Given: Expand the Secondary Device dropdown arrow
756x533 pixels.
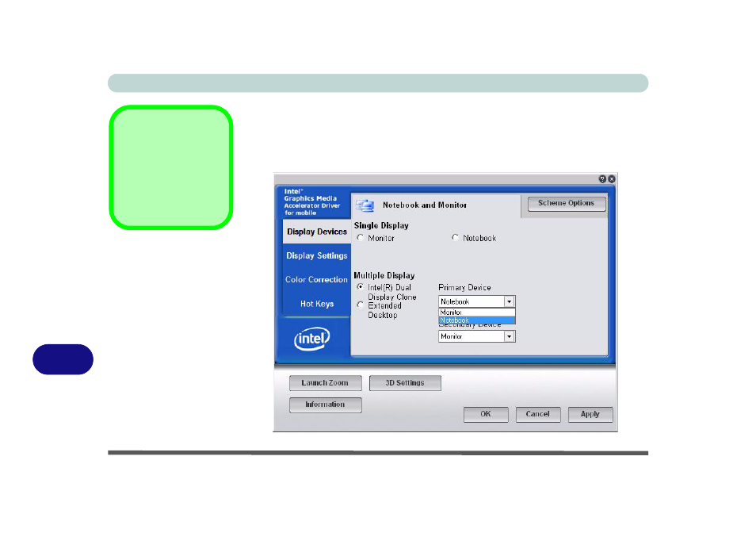Looking at the screenshot, I should tap(509, 336).
